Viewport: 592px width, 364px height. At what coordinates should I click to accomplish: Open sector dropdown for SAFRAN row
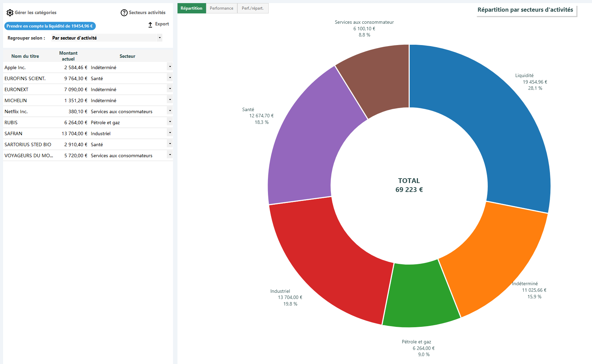[x=170, y=133]
